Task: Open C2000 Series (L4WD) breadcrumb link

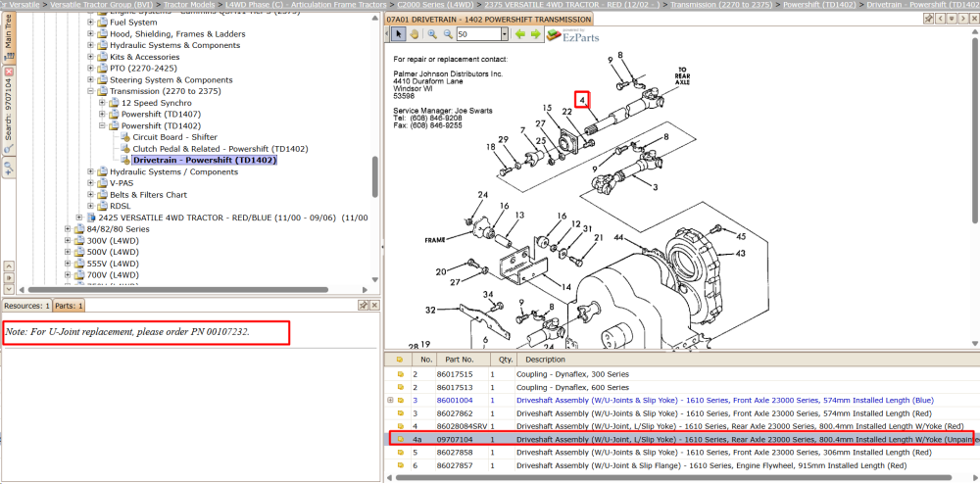Action: pos(435,4)
